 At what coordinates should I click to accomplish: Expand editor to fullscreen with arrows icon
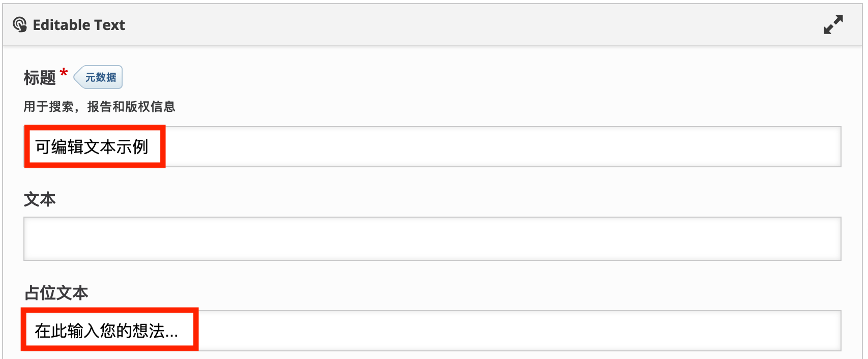tap(833, 24)
